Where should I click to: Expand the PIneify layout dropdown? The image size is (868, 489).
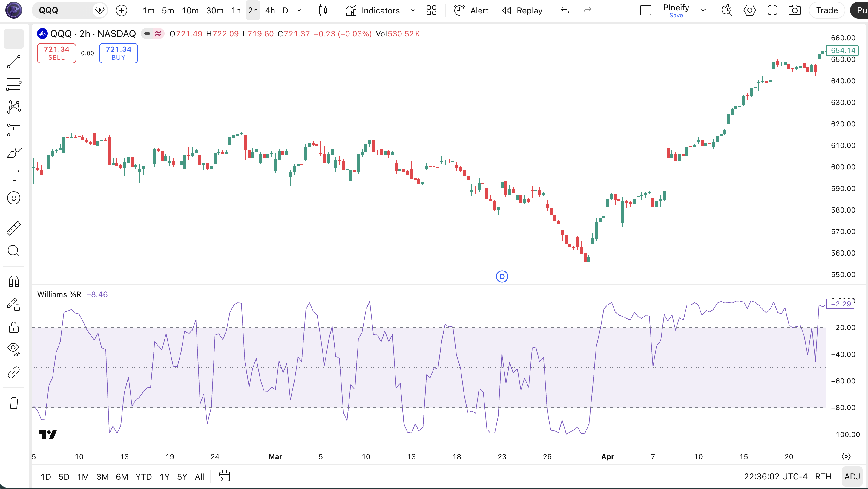click(x=703, y=10)
